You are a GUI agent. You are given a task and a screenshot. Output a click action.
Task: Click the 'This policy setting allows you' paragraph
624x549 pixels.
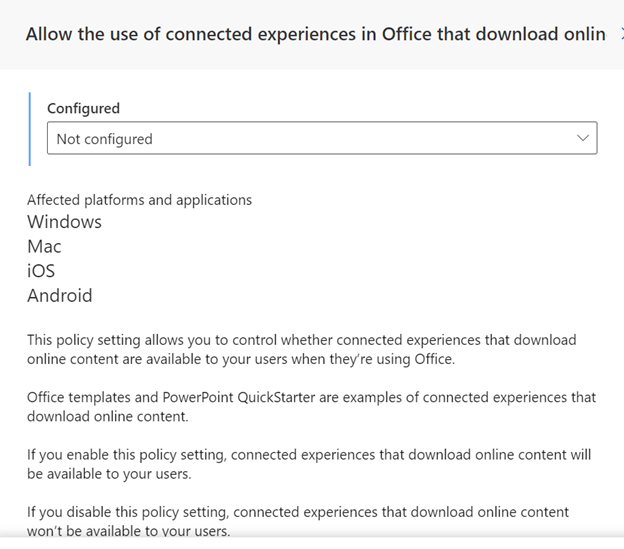tap(302, 349)
